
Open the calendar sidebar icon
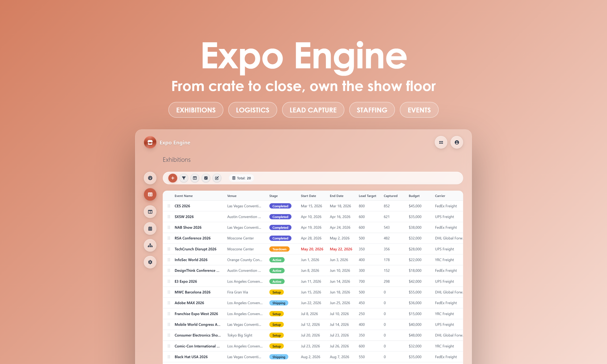coord(150,228)
